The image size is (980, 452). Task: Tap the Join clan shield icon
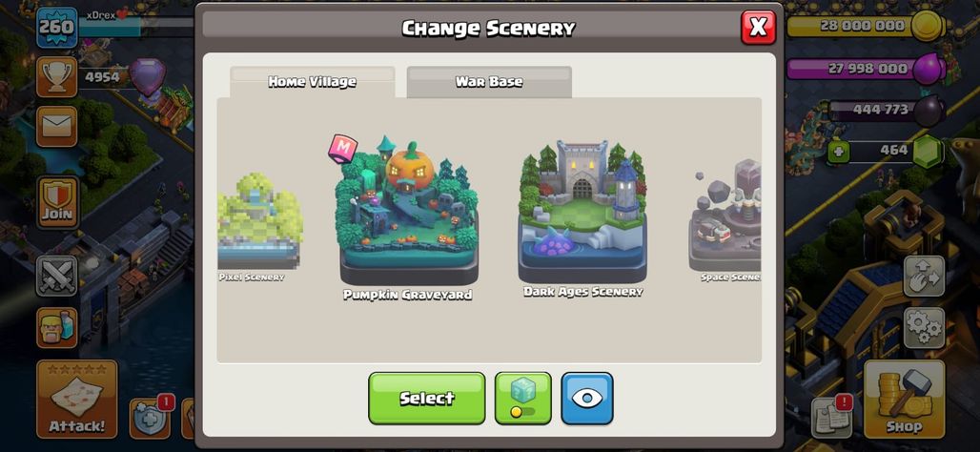tap(57, 201)
